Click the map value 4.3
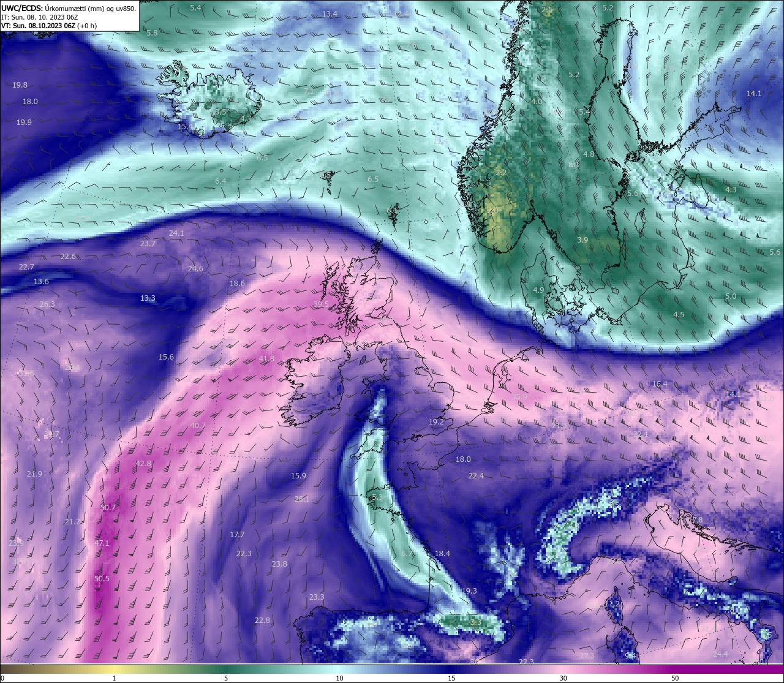Screen dimensions: 784x683 [731, 190]
